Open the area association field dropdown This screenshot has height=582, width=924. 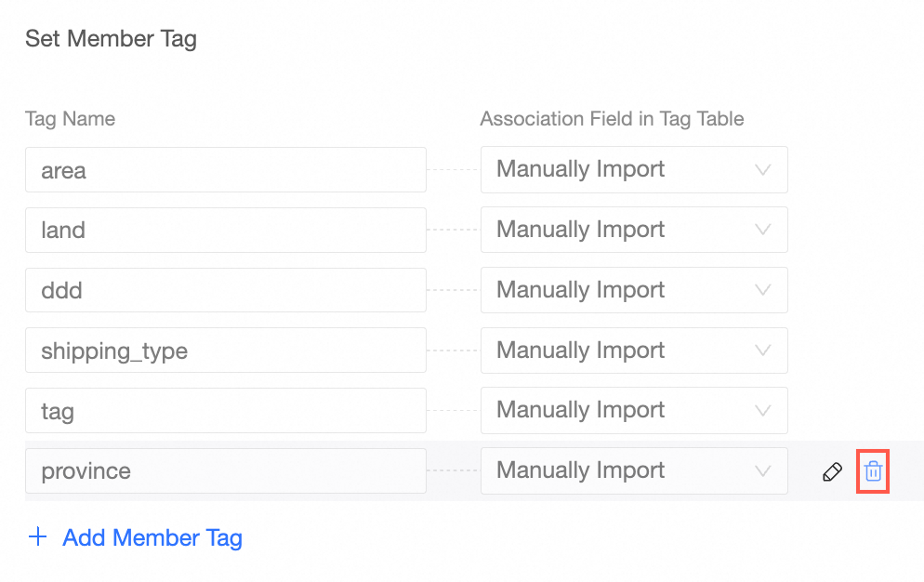pyautogui.click(x=633, y=169)
